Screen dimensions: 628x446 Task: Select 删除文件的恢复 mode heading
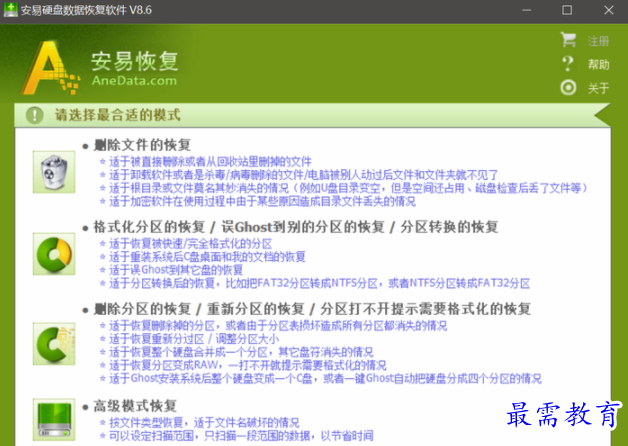click(x=142, y=145)
